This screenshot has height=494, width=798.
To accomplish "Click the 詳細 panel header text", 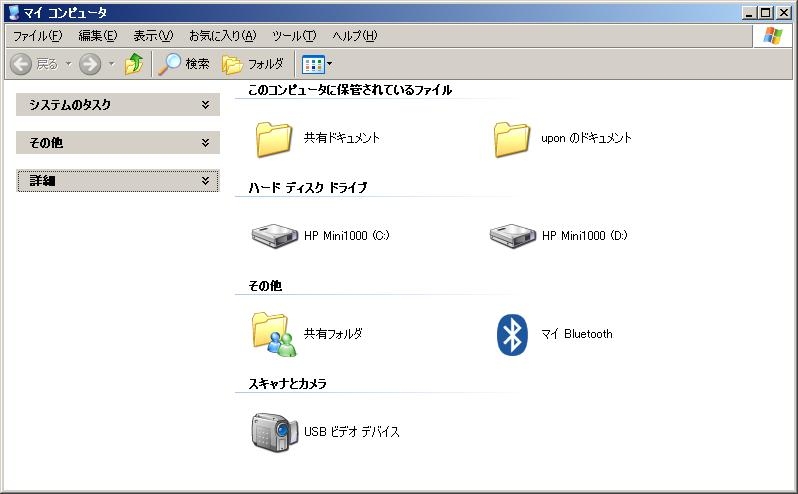I will click(x=42, y=181).
